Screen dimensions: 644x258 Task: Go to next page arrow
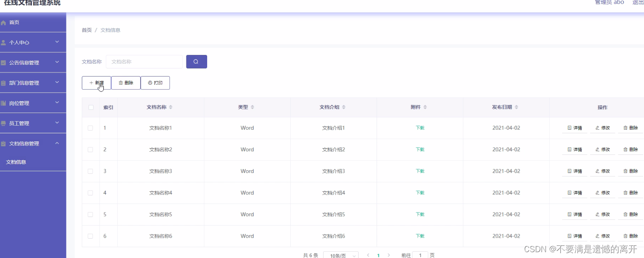click(x=389, y=255)
